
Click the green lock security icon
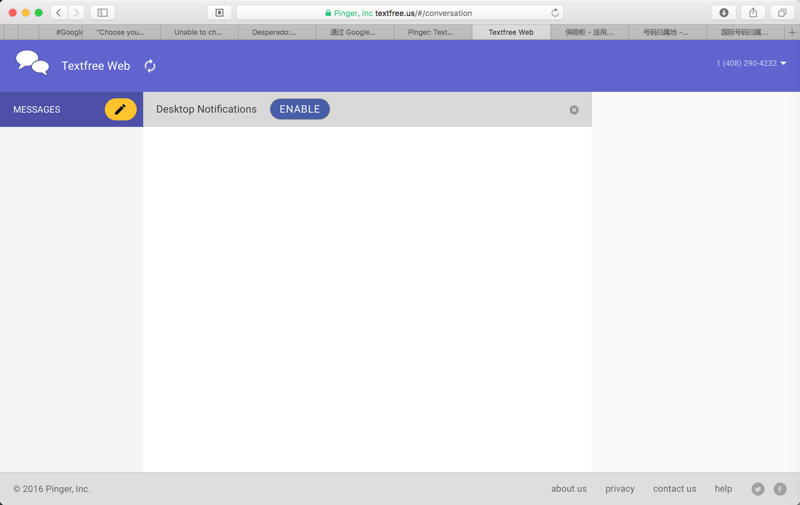coord(328,13)
